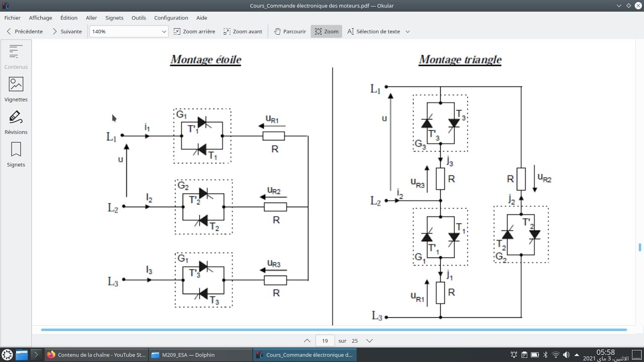Expand selection tool dropdown arrow

(x=408, y=31)
